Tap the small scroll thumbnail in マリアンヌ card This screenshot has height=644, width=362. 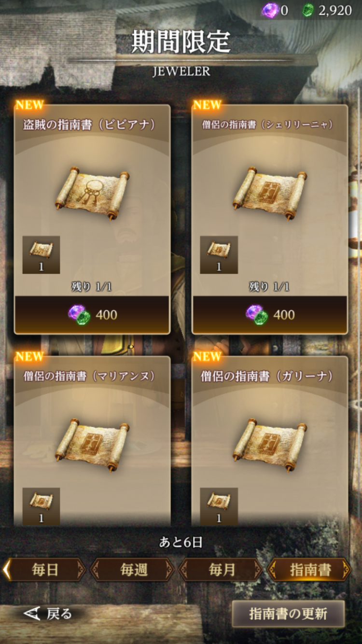pos(41,506)
